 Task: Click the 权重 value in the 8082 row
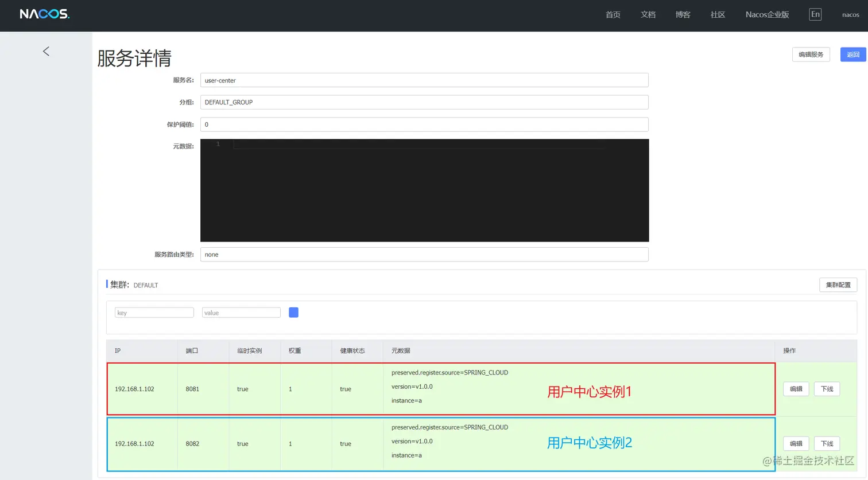coord(290,444)
